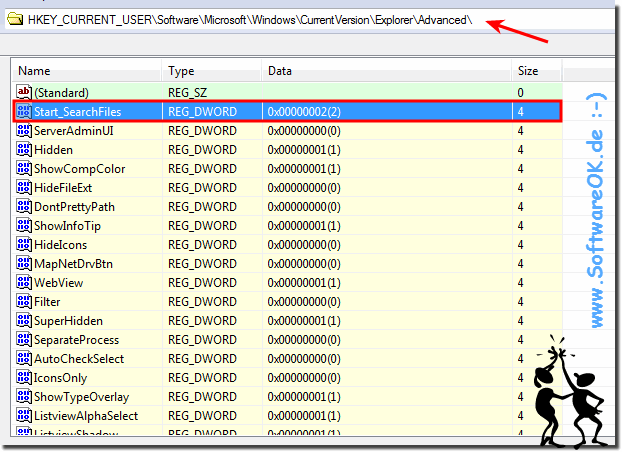Click DWORD icon beside IconsOnly
Image resolution: width=622 pixels, height=452 pixels.
tap(24, 378)
